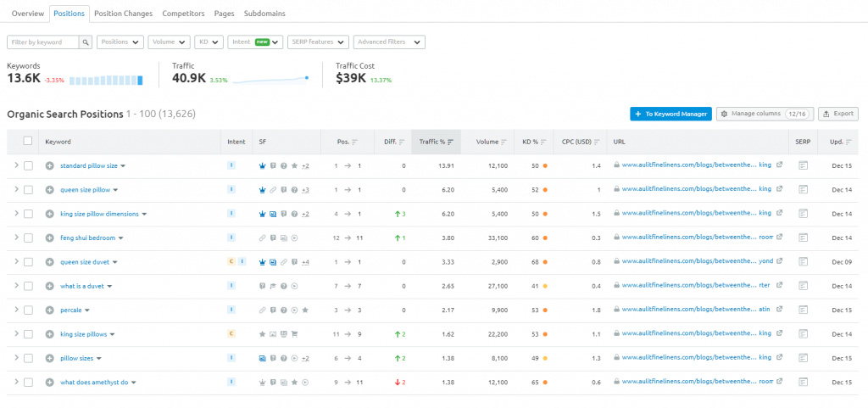Viewport: 868px width, 408px height.
Task: Open the Volume filter dropdown
Action: coord(170,42)
